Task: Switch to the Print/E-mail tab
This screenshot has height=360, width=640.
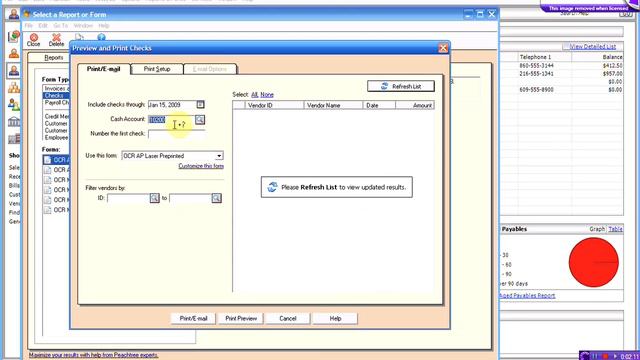Action: point(104,69)
